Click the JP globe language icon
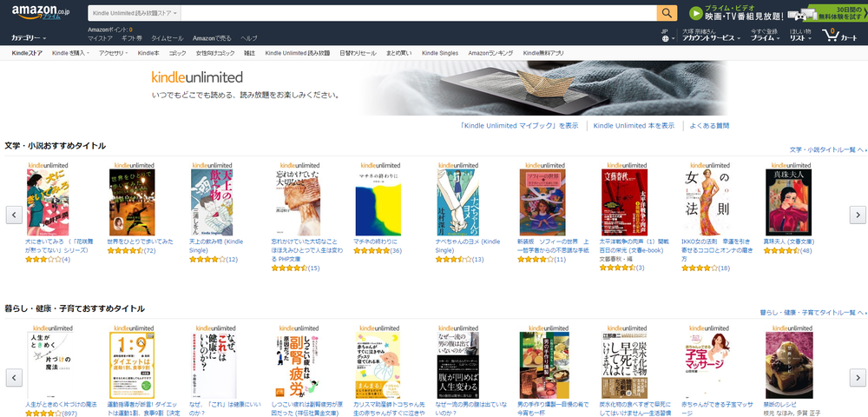The height and width of the screenshot is (417, 868). point(668,36)
